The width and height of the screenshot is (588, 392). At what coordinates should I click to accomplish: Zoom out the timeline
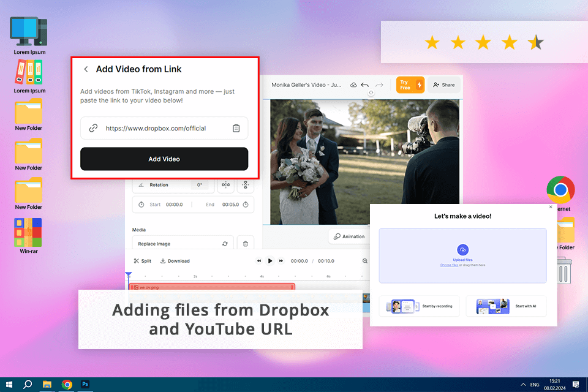coord(365,261)
